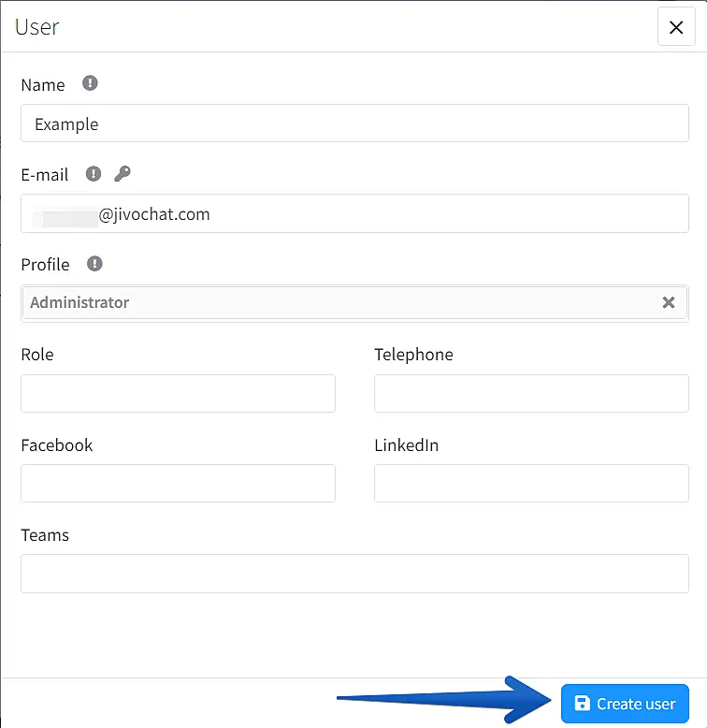Viewport: 707px width, 728px height.
Task: Click the Telephone field label
Action: [x=413, y=355]
